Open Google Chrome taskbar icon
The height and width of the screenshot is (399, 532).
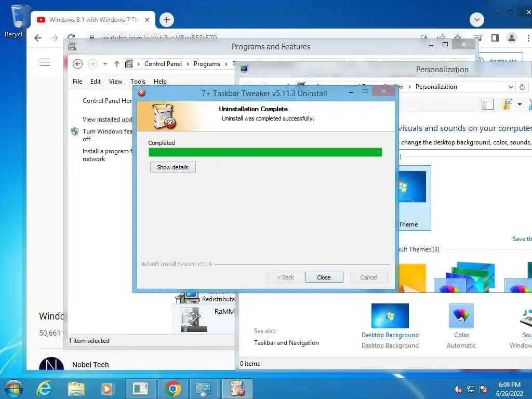(172, 389)
